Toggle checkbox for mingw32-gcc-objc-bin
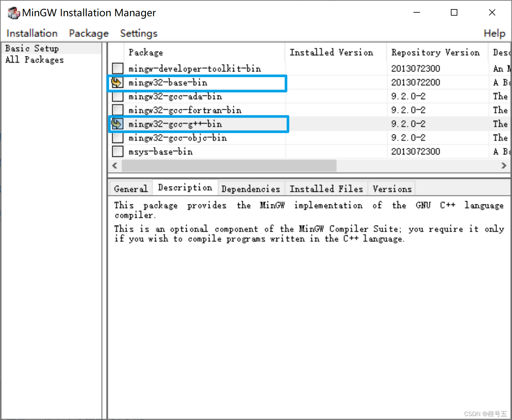 (117, 138)
